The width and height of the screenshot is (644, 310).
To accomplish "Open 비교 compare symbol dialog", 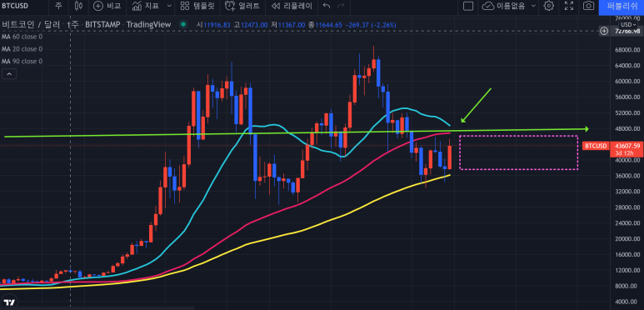I will [107, 6].
